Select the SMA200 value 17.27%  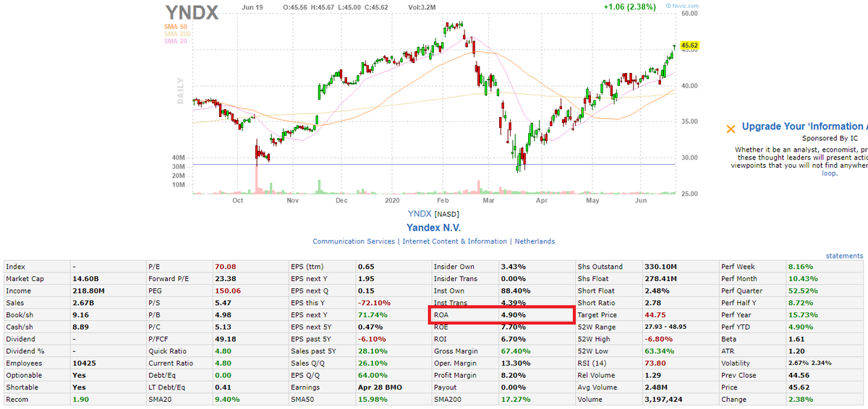(x=515, y=400)
